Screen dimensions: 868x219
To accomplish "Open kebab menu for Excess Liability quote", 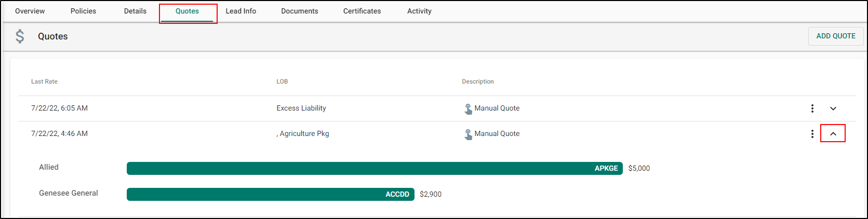I will tap(812, 108).
